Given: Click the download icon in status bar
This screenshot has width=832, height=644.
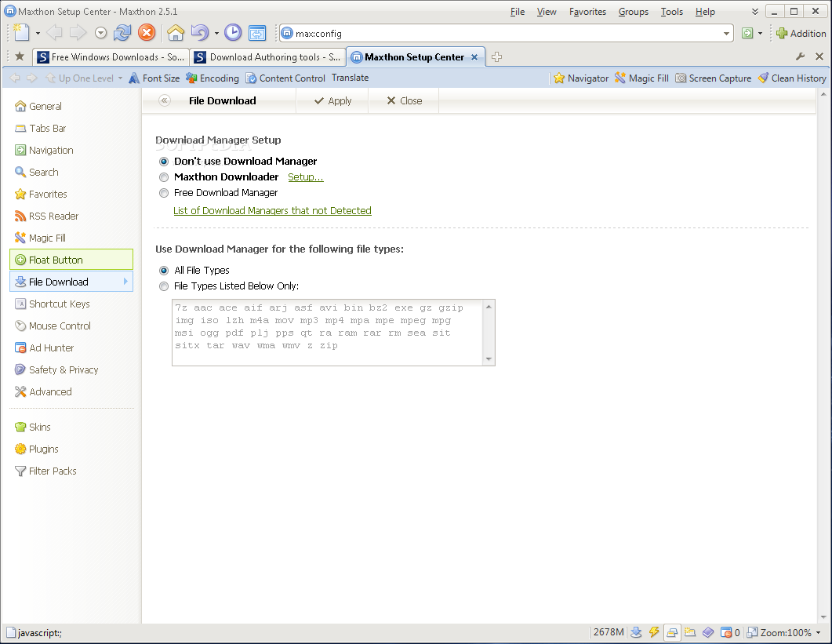Looking at the screenshot, I should [636, 631].
